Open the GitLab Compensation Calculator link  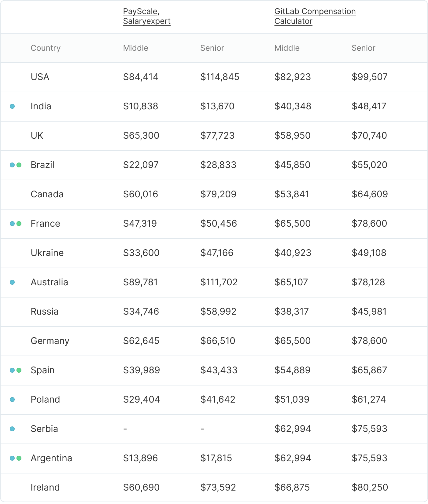pyautogui.click(x=315, y=16)
